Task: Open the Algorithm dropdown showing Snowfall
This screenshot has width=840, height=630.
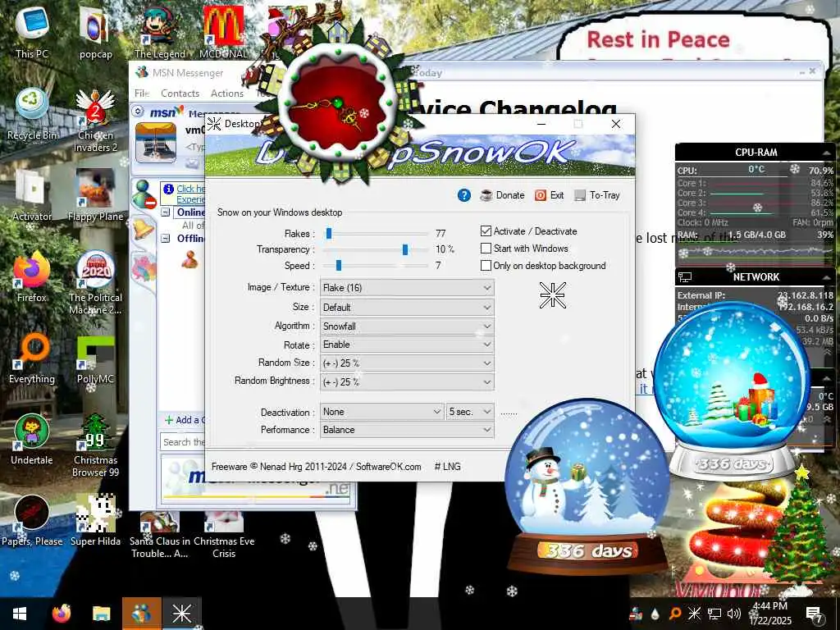Action: (x=407, y=326)
